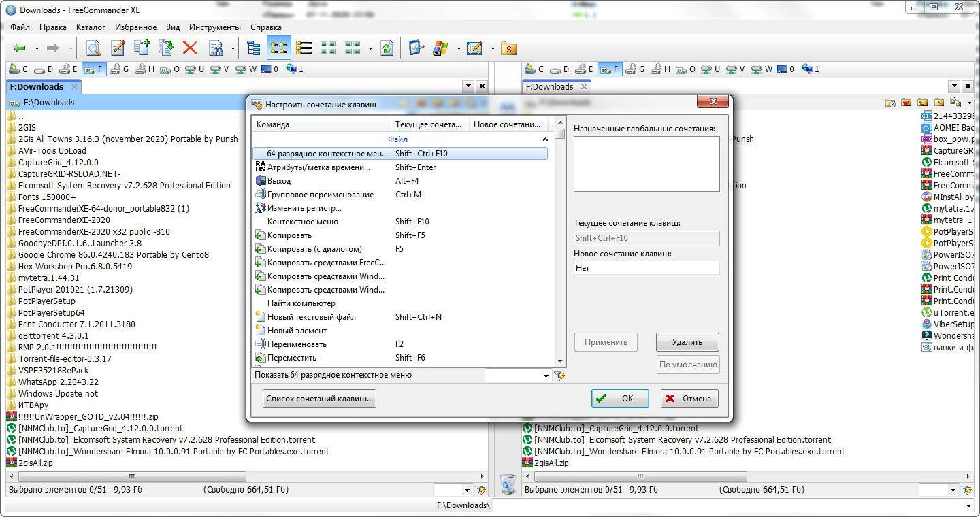Click the red X delete icon
Viewport: 980px width, 517px height.
(190, 48)
